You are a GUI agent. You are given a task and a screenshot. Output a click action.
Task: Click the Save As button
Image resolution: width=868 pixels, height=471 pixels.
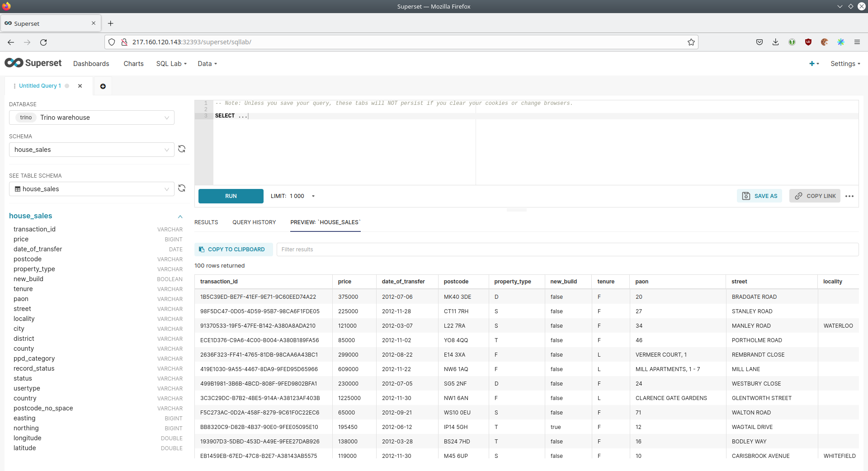759,196
